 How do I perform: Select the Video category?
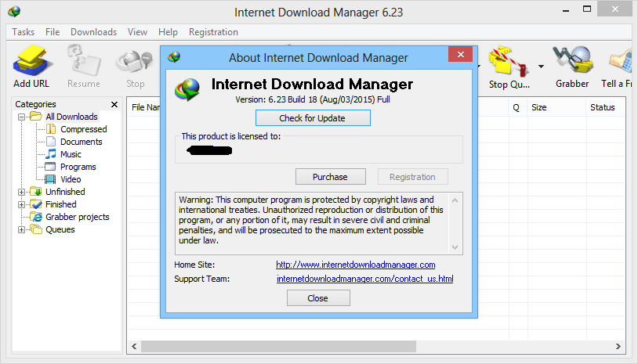pyautogui.click(x=71, y=179)
